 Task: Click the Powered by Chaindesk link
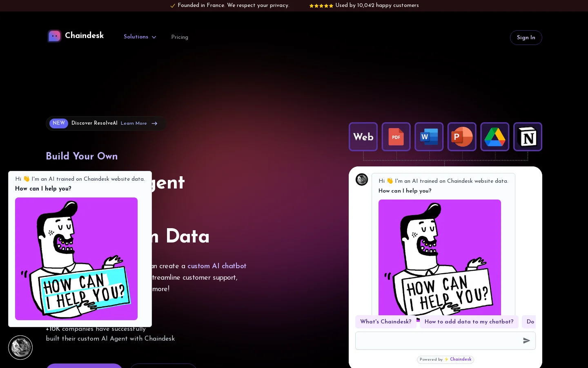pos(445,359)
